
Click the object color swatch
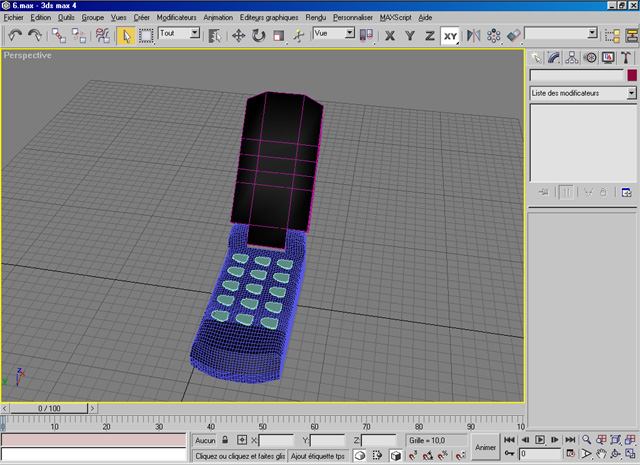pyautogui.click(x=631, y=75)
